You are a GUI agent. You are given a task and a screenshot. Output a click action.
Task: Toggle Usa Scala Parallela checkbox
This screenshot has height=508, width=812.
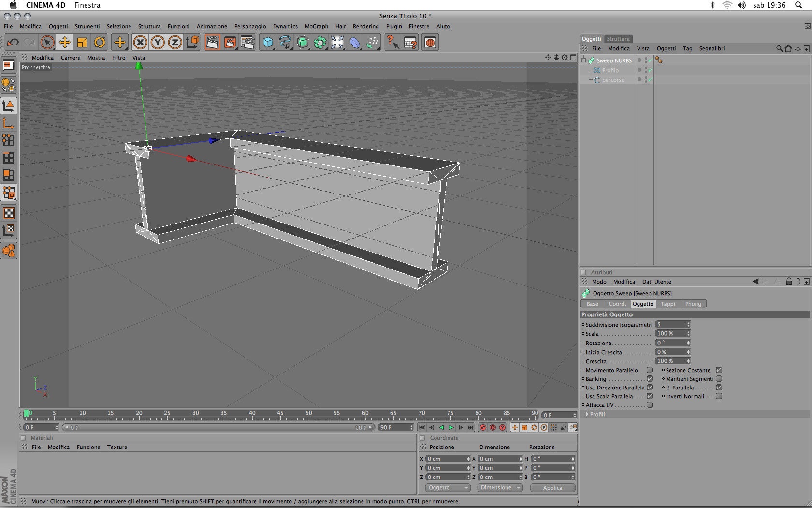click(x=650, y=396)
